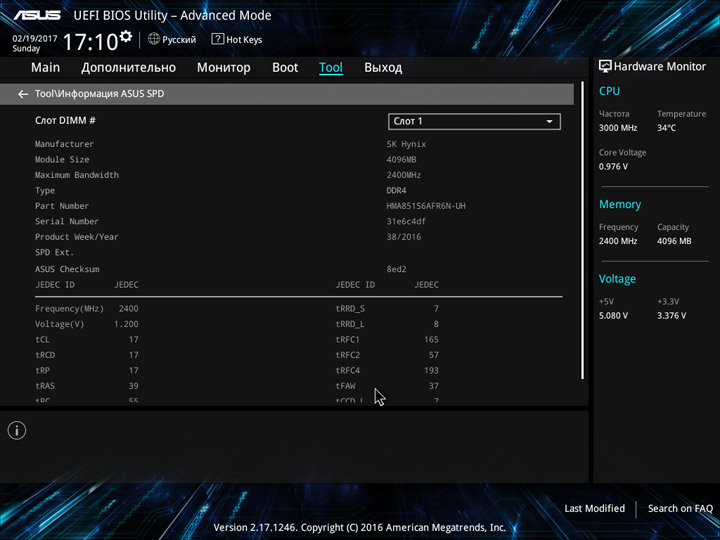Open Search on FAQ link

click(x=681, y=508)
